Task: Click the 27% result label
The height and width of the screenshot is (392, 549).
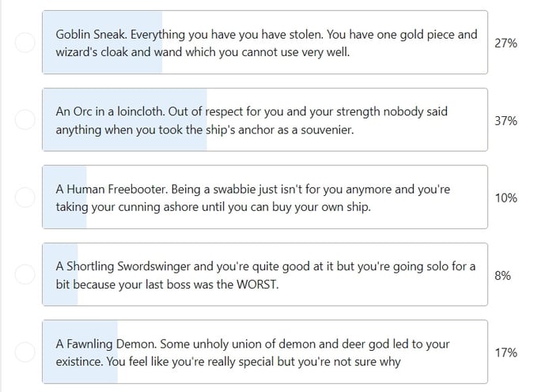Action: (x=505, y=43)
